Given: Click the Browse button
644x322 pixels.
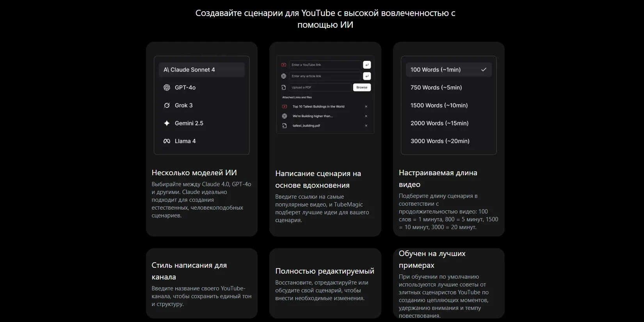Looking at the screenshot, I should 362,87.
